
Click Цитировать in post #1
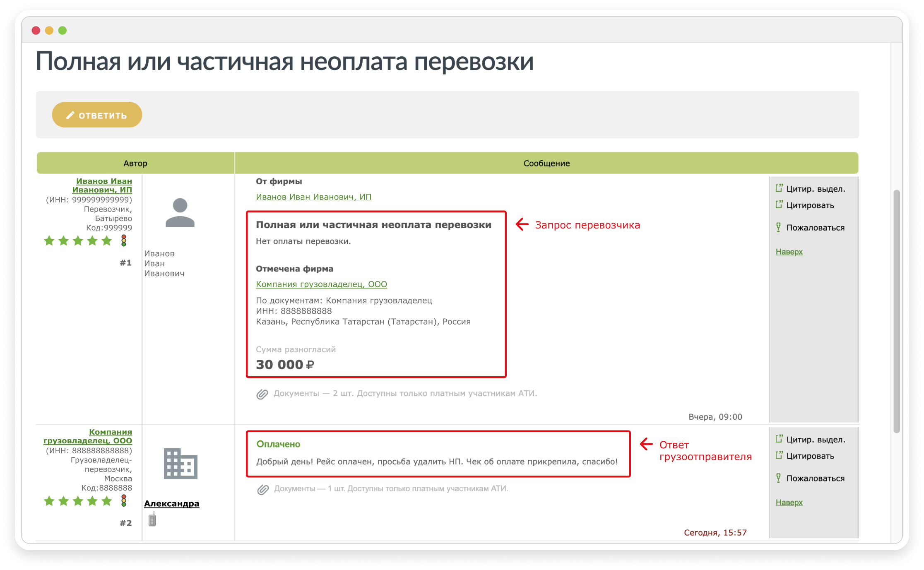[x=810, y=205]
